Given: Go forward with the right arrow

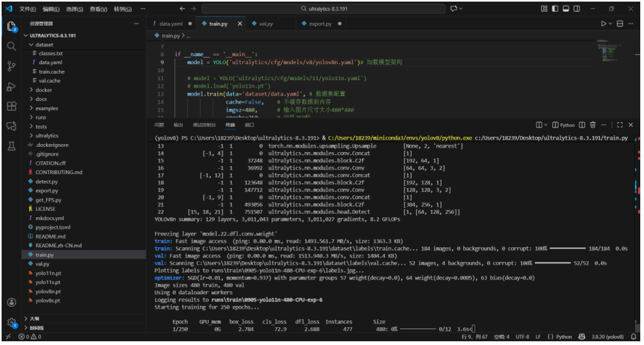Looking at the screenshot, I should pos(193,9).
